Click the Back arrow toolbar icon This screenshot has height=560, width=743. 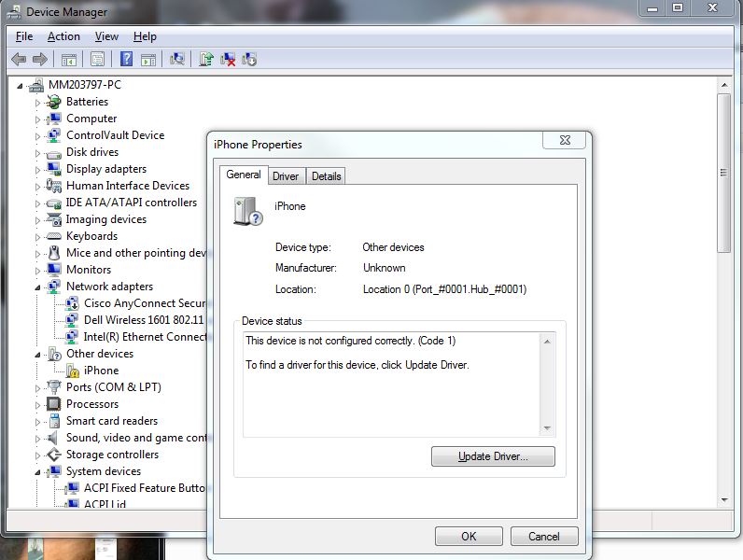point(19,59)
